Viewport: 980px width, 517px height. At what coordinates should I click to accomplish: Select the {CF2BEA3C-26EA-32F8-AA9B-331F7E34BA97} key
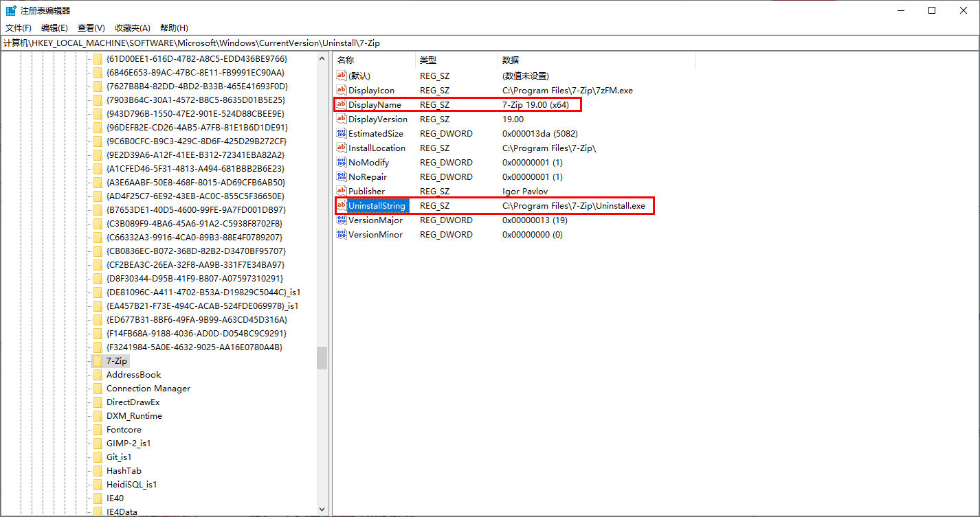195,264
